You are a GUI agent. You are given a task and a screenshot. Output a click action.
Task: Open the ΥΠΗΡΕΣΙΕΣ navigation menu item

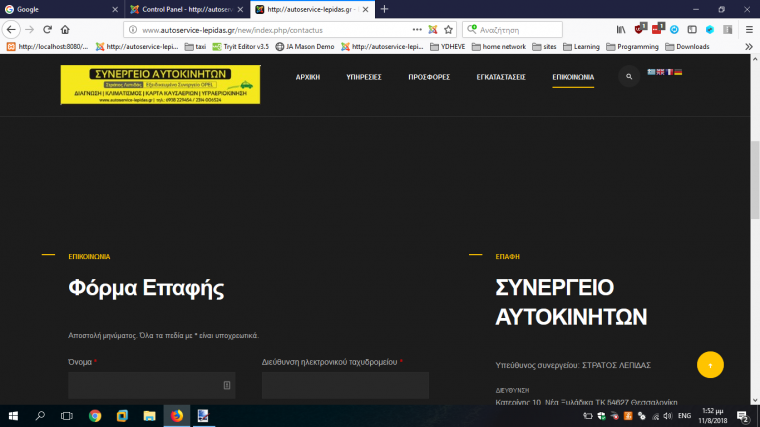[x=364, y=76]
